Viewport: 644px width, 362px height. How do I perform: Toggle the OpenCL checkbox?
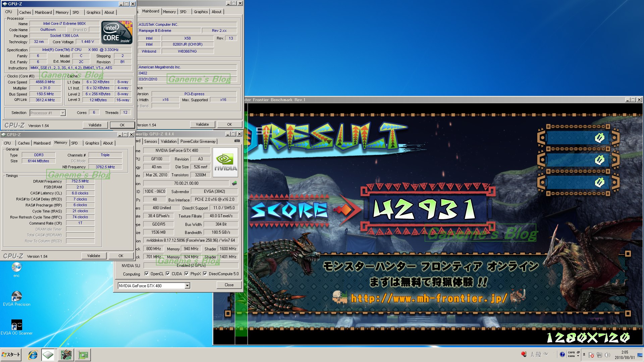[147, 274]
